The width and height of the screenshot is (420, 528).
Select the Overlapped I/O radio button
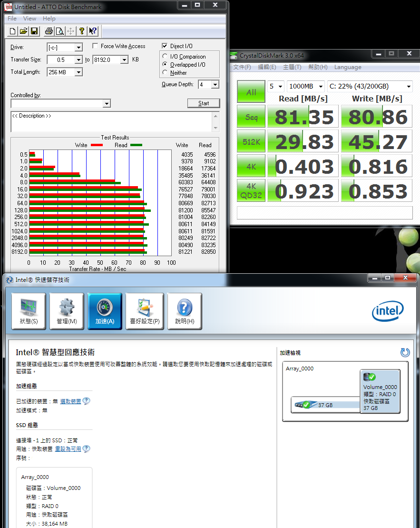click(x=165, y=64)
